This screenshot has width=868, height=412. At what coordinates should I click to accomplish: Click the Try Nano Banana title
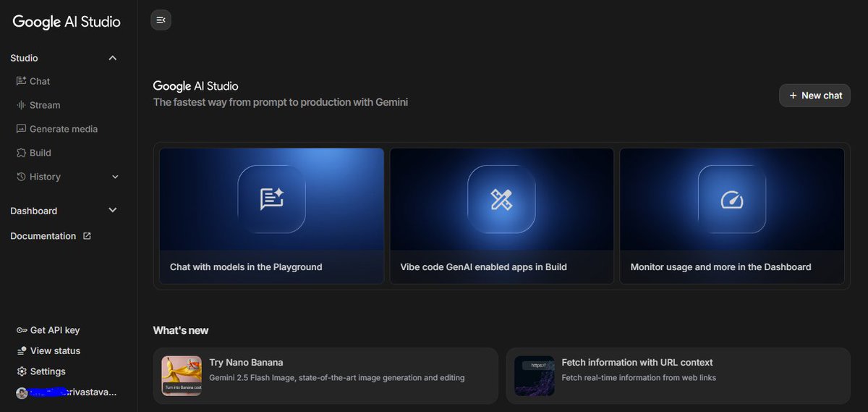(x=246, y=363)
